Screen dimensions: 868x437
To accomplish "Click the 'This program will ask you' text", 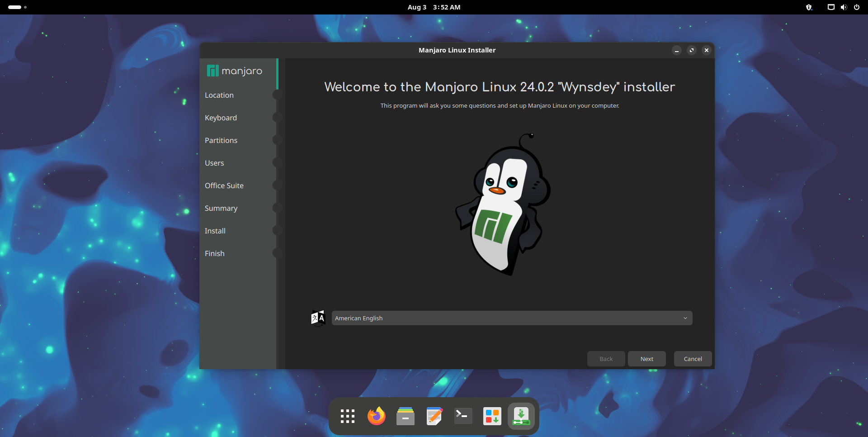I will point(500,105).
